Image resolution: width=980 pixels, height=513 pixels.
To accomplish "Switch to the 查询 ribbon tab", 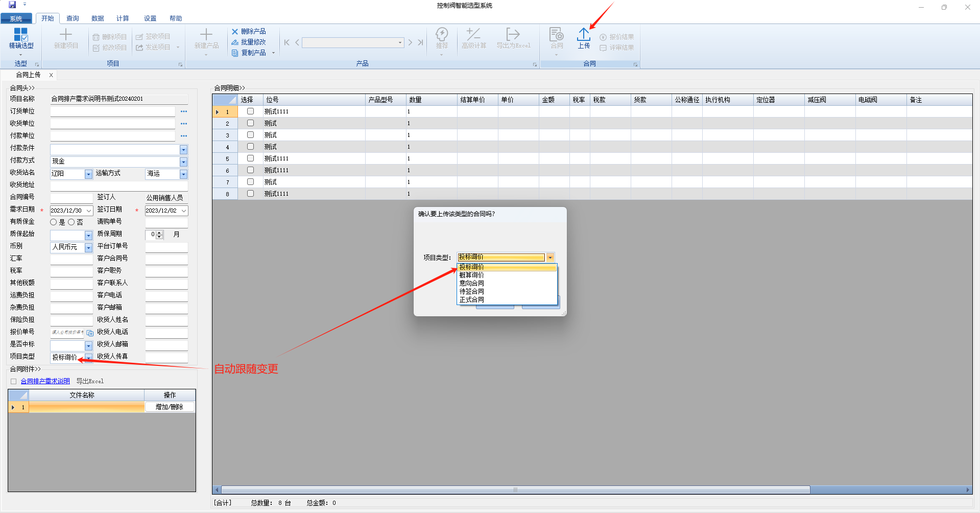I will pos(73,18).
